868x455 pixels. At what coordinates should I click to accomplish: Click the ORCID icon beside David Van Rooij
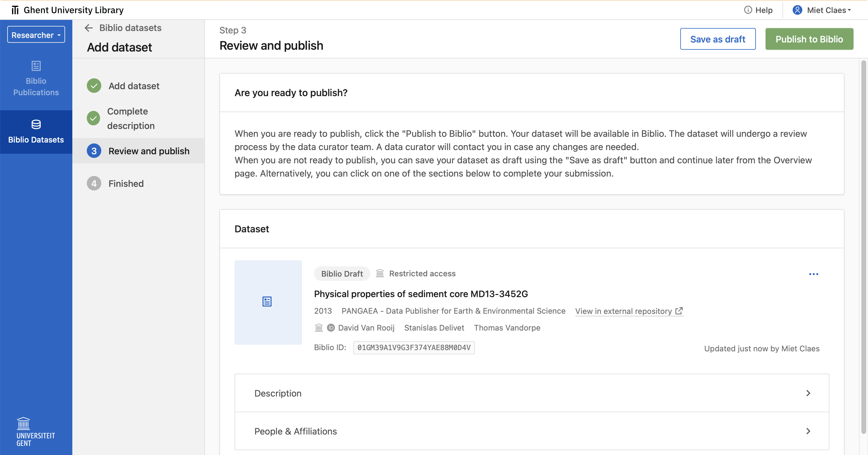point(330,327)
